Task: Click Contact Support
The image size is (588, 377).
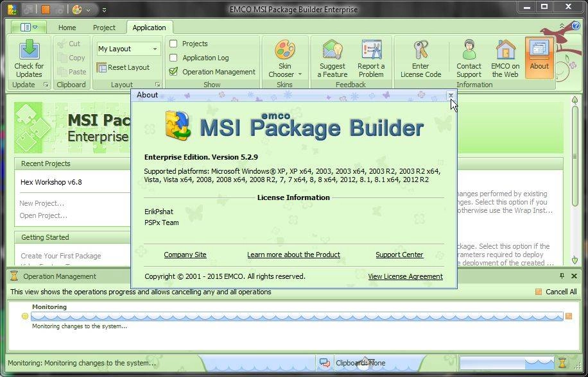Action: click(x=469, y=58)
